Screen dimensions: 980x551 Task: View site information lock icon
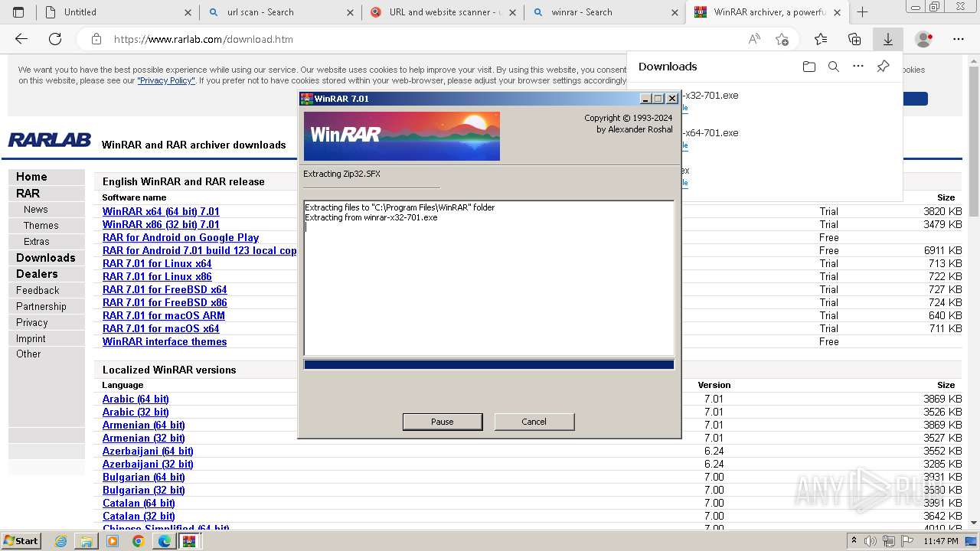point(96,39)
